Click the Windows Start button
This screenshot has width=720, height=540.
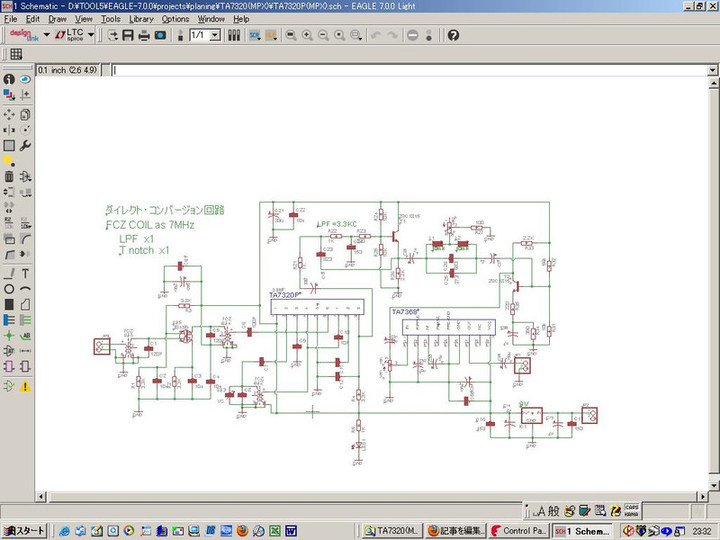pos(25,530)
